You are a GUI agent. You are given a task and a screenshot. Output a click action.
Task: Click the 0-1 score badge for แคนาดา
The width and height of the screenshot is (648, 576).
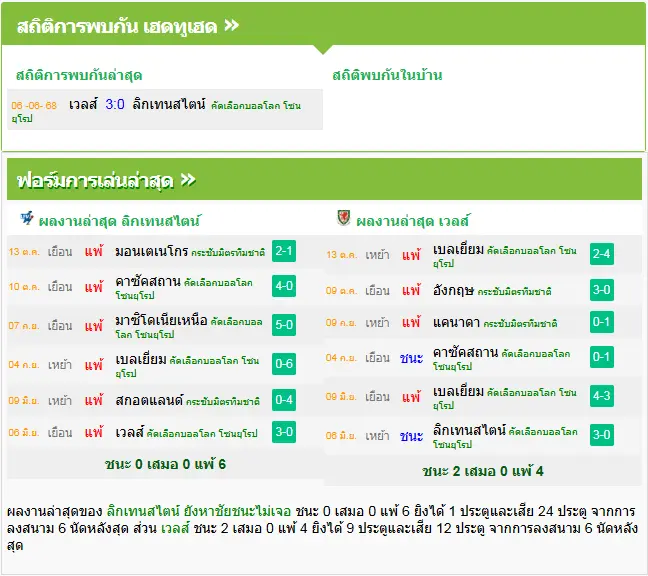(x=602, y=322)
